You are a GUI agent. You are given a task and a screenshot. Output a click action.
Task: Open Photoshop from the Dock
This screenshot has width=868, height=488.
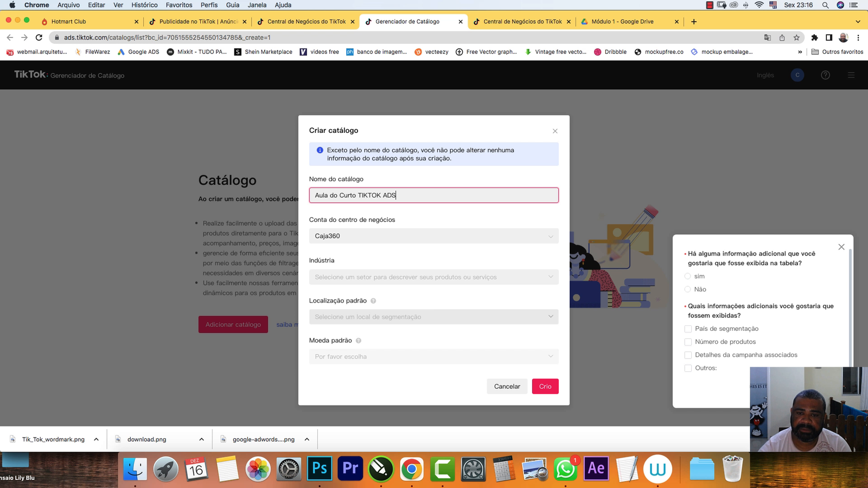tap(320, 468)
